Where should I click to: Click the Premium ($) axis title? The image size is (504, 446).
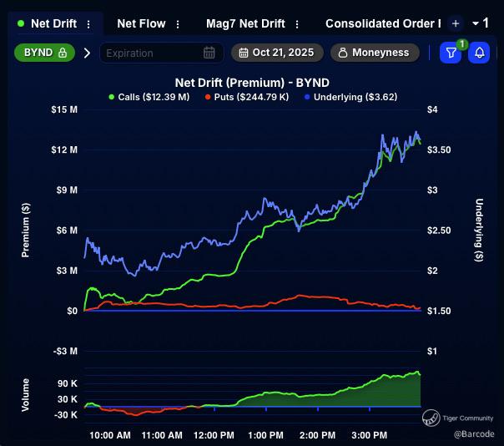[25, 230]
